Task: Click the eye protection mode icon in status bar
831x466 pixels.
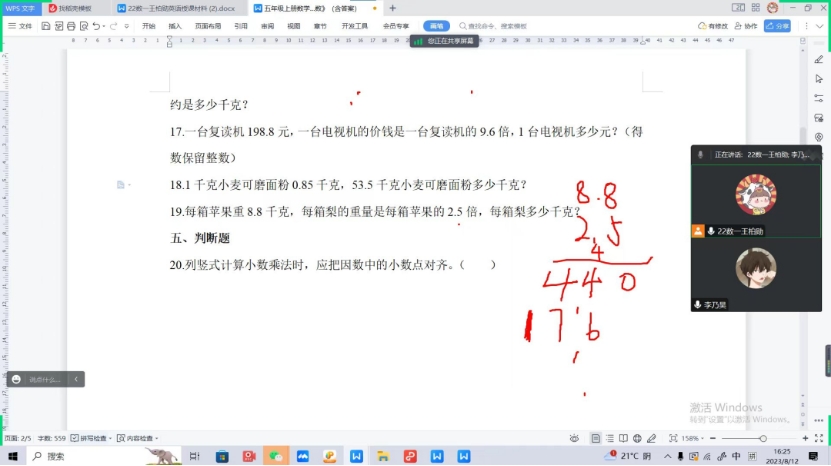Action: tap(574, 438)
